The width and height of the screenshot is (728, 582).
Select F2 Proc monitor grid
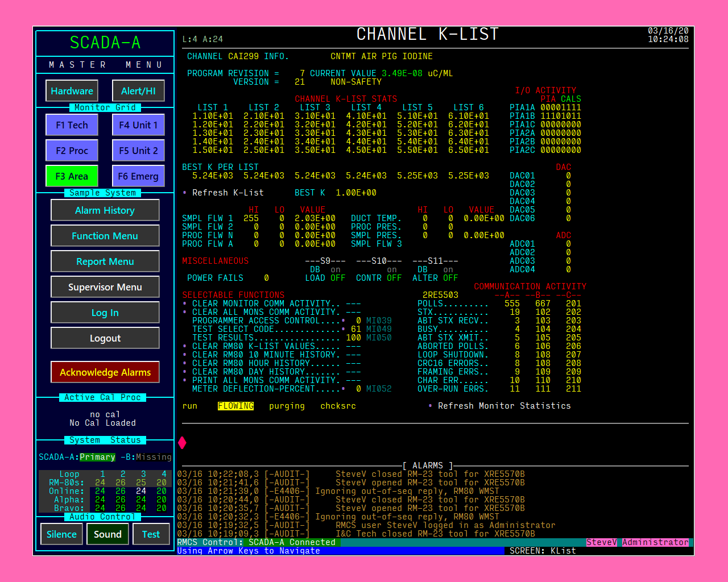coord(72,151)
